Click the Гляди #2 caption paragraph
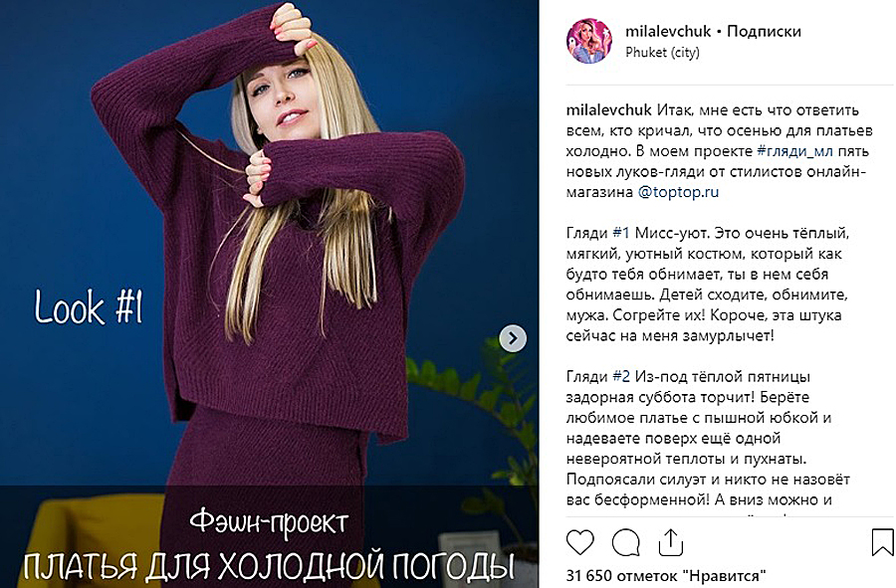 tap(708, 439)
